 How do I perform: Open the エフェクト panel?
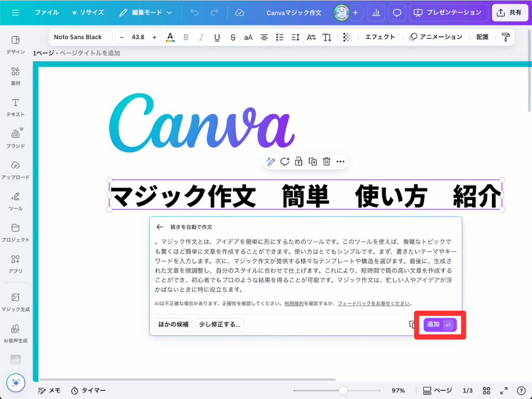pyautogui.click(x=380, y=37)
